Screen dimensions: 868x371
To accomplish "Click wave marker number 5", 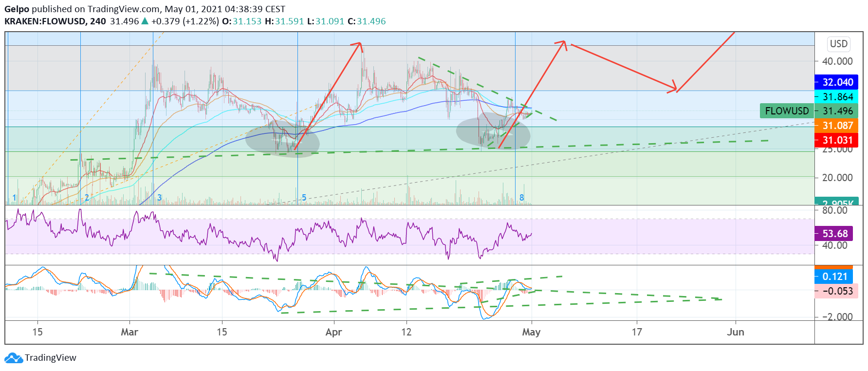I will (x=304, y=198).
